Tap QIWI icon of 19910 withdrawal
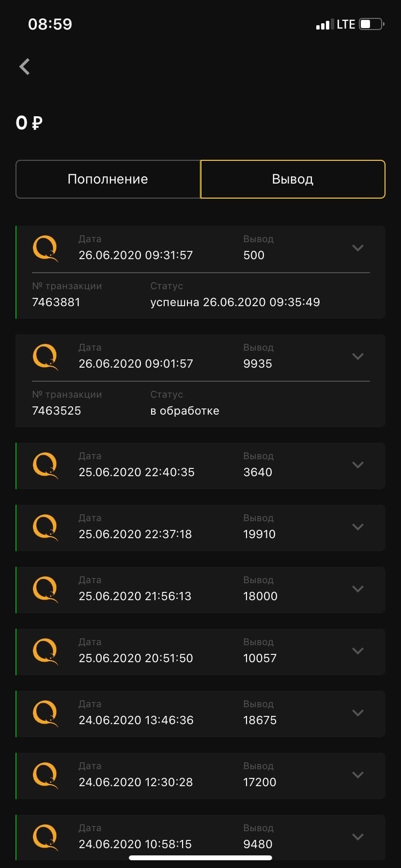Screen dimensions: 401x868 [x=45, y=527]
